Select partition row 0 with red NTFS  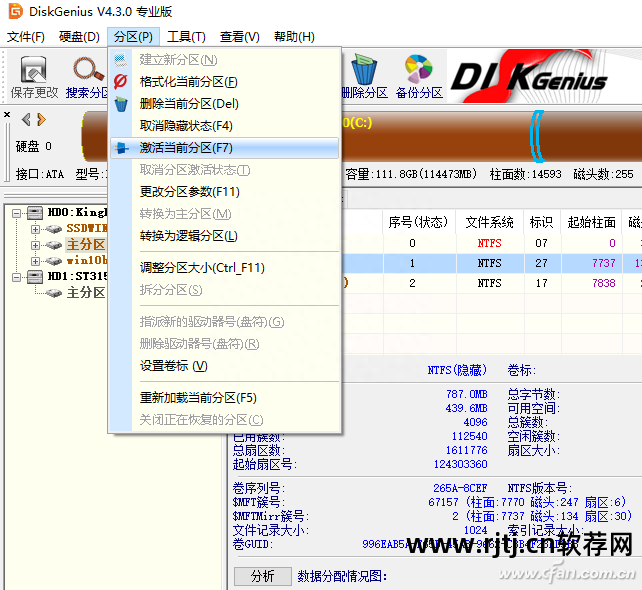pos(491,243)
